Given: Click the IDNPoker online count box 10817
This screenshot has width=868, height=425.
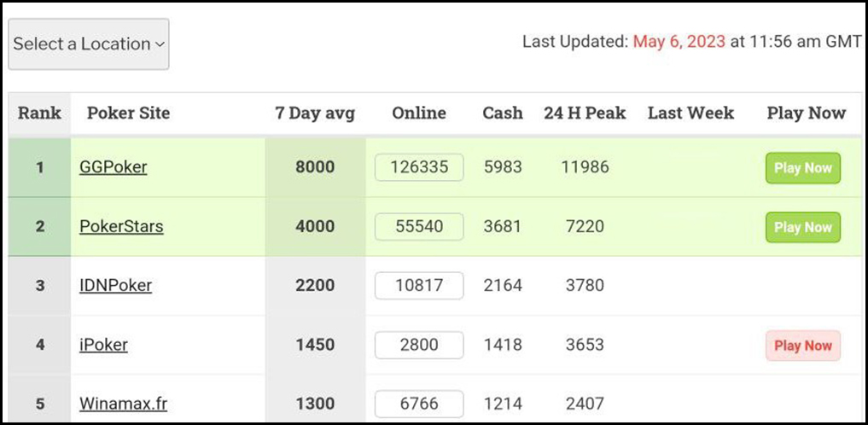Looking at the screenshot, I should tap(419, 286).
